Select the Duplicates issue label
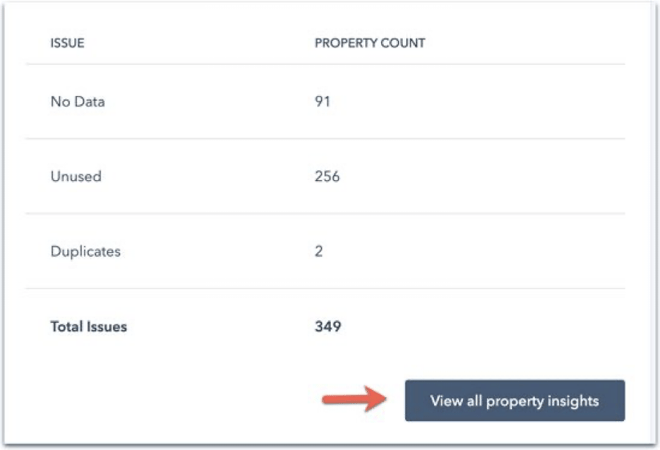The height and width of the screenshot is (450, 660). coord(85,251)
